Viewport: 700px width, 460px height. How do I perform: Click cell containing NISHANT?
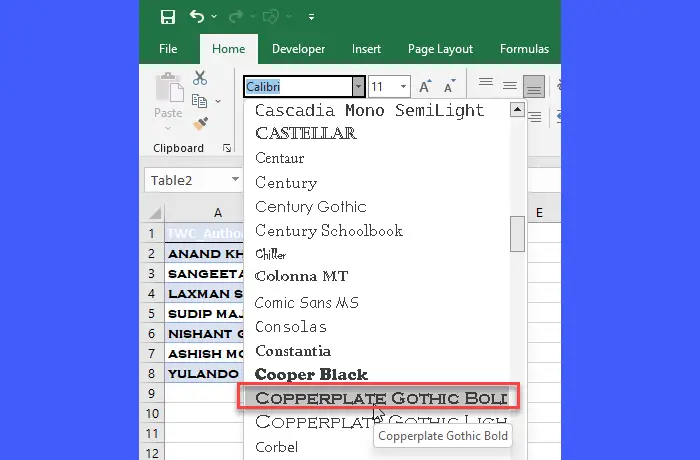[x=204, y=334]
